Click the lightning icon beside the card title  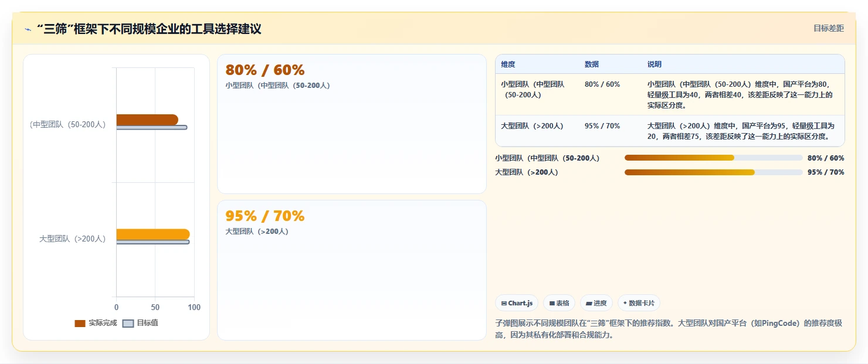(28, 29)
